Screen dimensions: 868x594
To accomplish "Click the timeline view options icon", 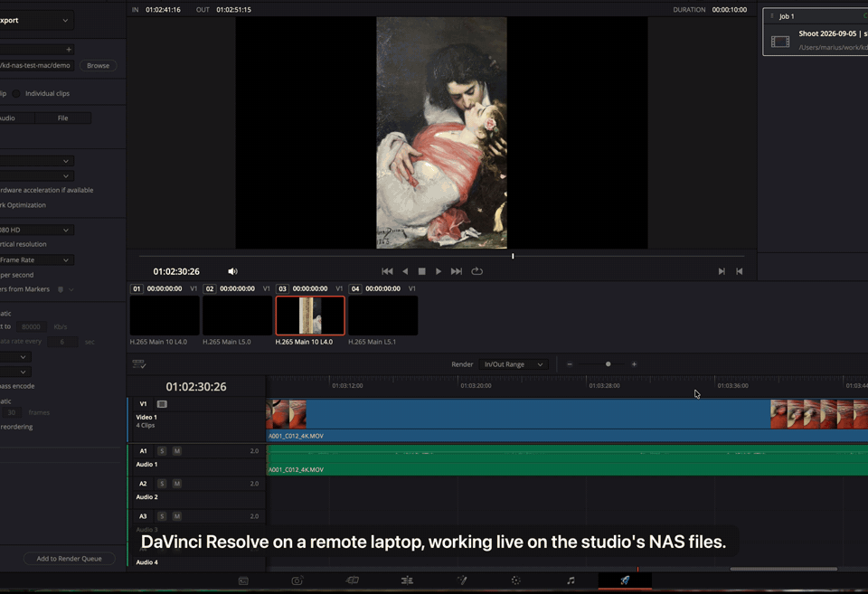I will 139,364.
